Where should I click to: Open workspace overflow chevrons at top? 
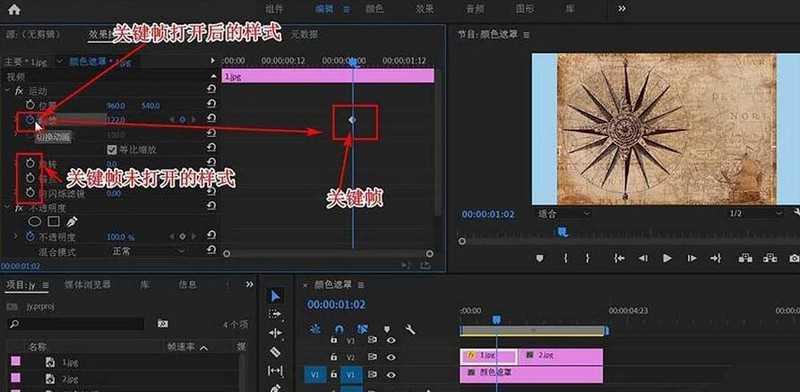tap(622, 9)
